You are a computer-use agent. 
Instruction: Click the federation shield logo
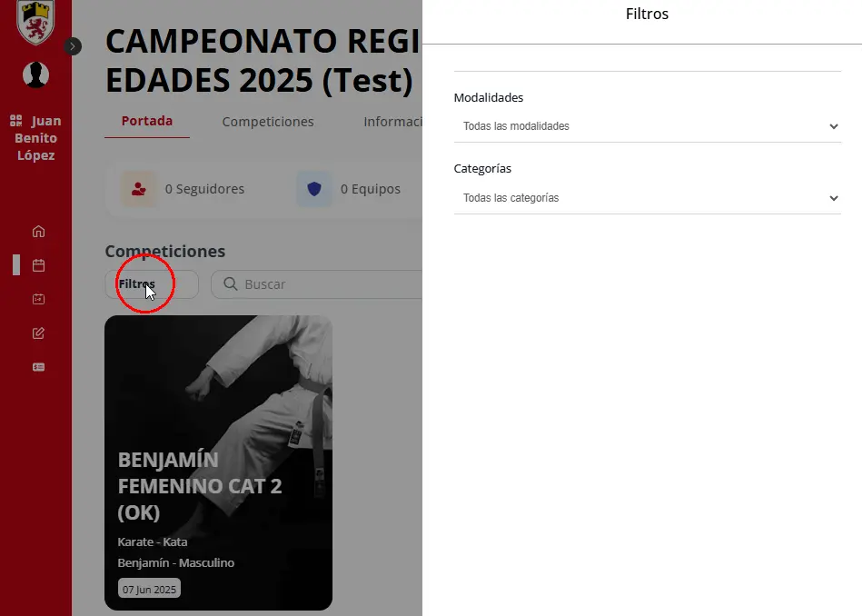(x=35, y=22)
